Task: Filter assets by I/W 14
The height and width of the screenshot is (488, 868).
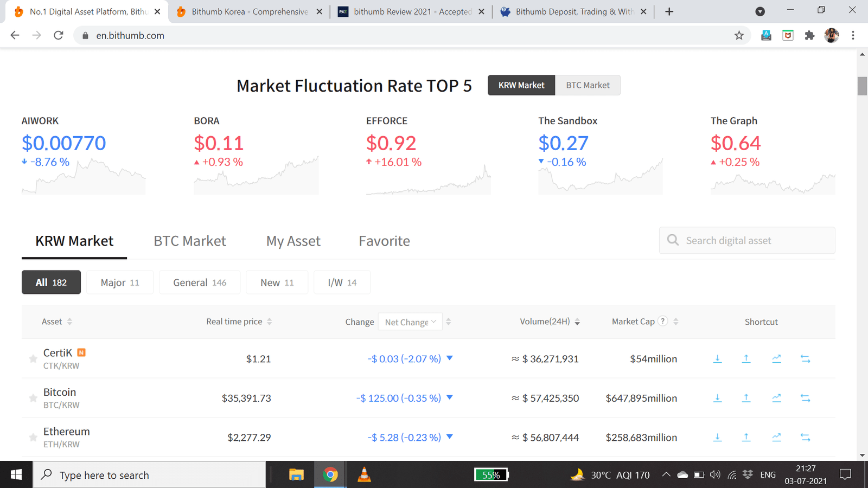Action: (x=342, y=282)
